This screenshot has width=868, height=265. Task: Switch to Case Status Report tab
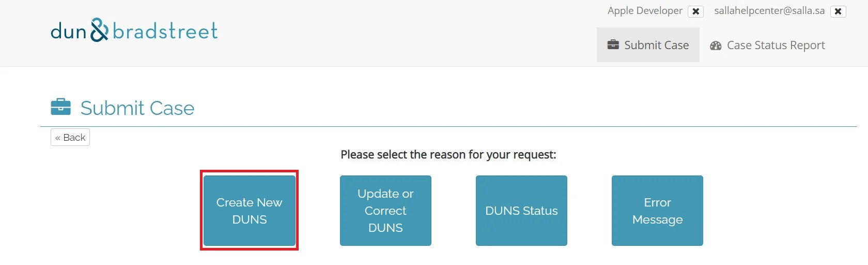[768, 45]
